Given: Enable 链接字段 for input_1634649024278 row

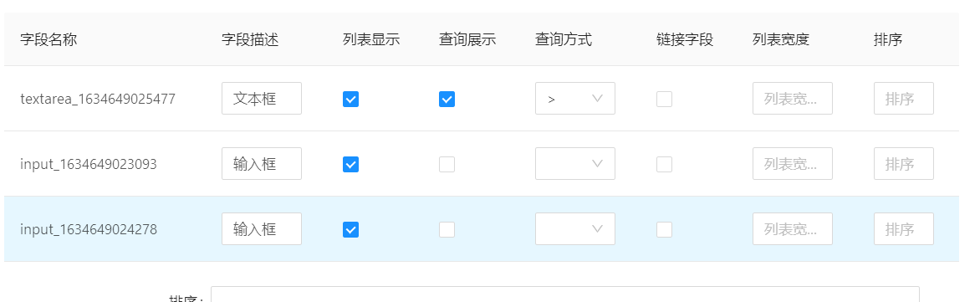Looking at the screenshot, I should coord(665,229).
